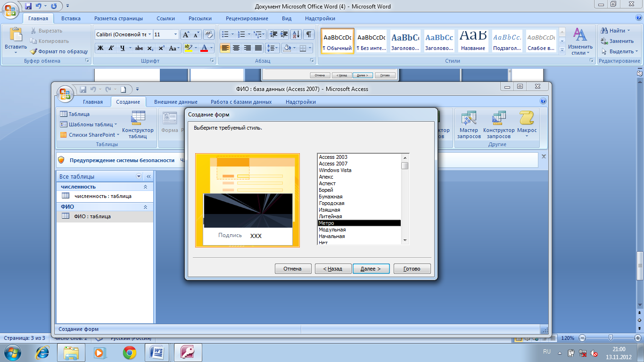Click the '< Назад' button in wizard

point(332,269)
